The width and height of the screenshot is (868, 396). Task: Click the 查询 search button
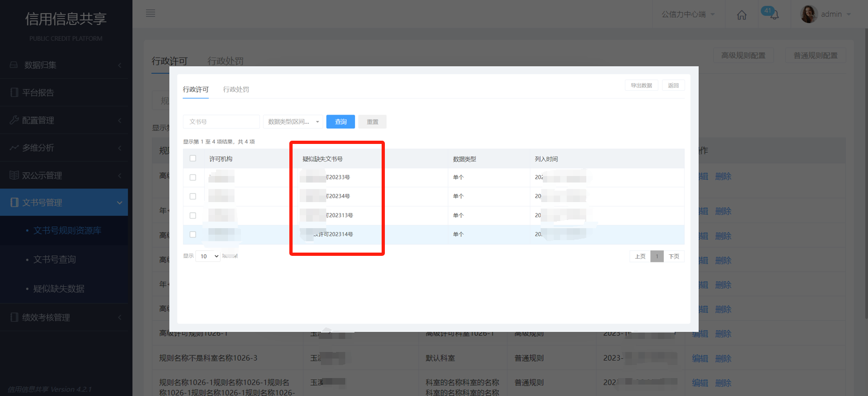(x=340, y=122)
